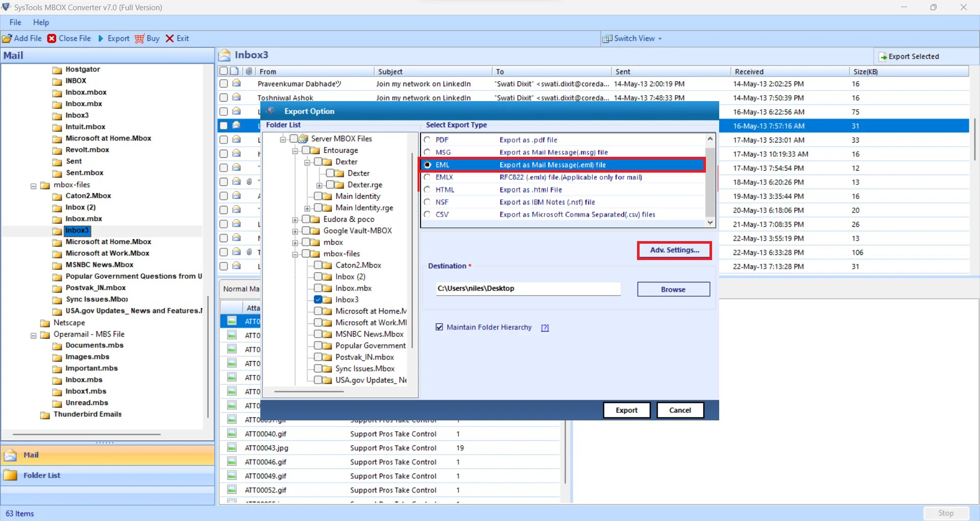Select the EML export radio button

click(x=427, y=164)
